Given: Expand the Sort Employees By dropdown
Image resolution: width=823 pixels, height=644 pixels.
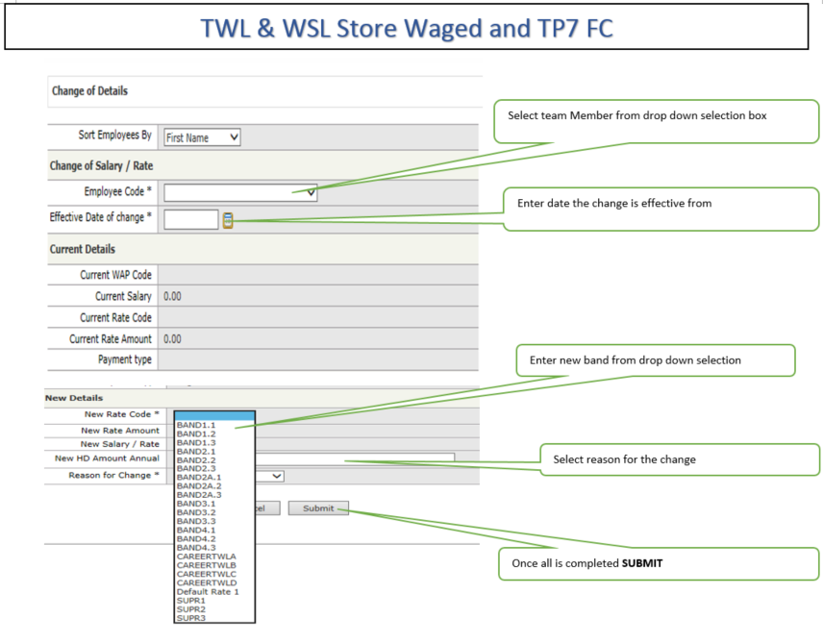Looking at the screenshot, I should tap(202, 137).
